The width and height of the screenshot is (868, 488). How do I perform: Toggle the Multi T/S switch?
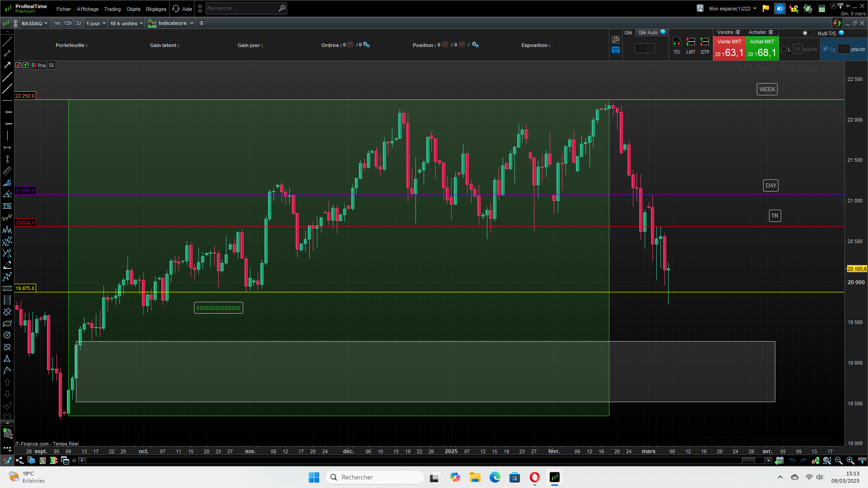point(807,33)
